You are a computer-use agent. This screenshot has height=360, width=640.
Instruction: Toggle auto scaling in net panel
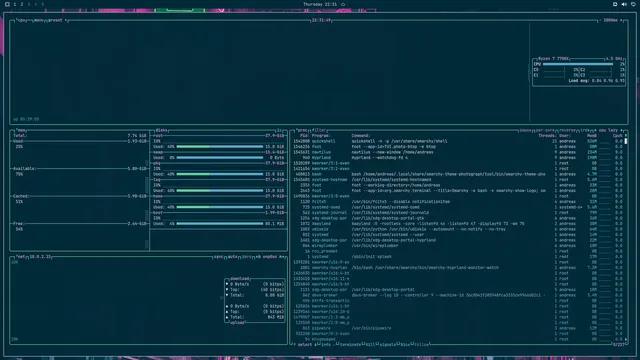pos(233,257)
